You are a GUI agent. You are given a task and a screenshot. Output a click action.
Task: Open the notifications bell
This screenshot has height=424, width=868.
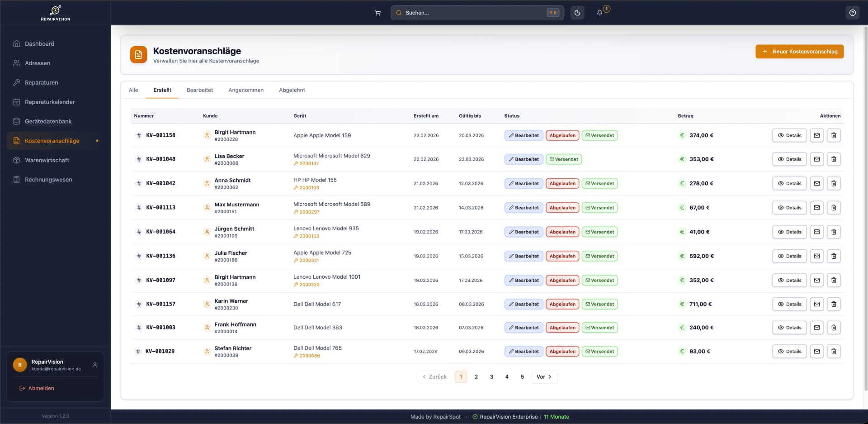click(600, 13)
